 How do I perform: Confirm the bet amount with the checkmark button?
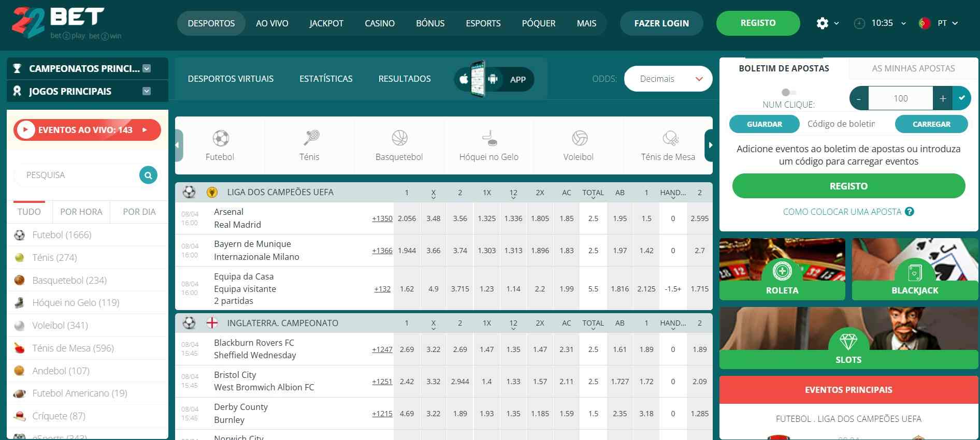coord(962,98)
